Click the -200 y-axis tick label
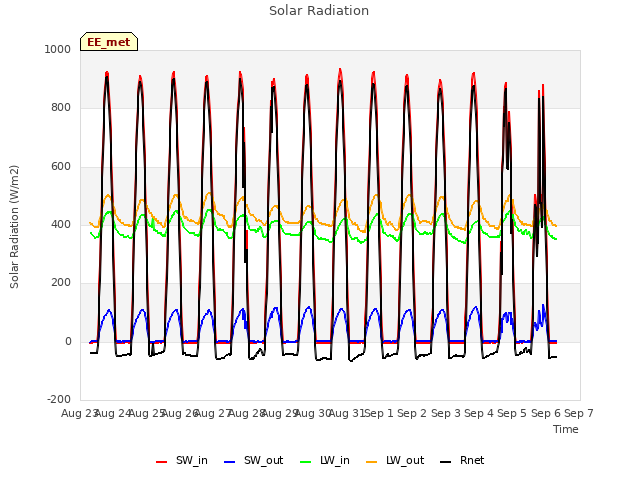The image size is (640, 480). click(x=59, y=399)
